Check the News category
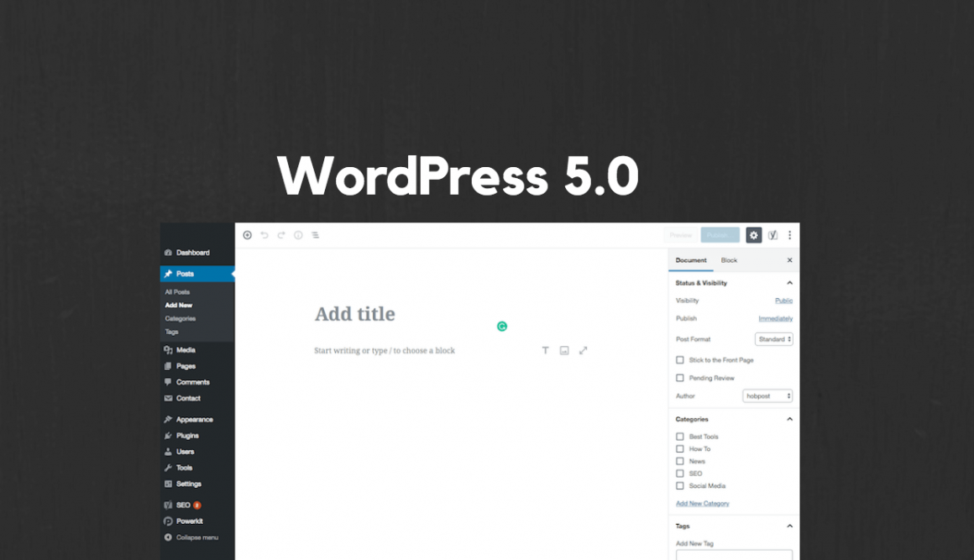The width and height of the screenshot is (974, 560). pyautogui.click(x=679, y=462)
